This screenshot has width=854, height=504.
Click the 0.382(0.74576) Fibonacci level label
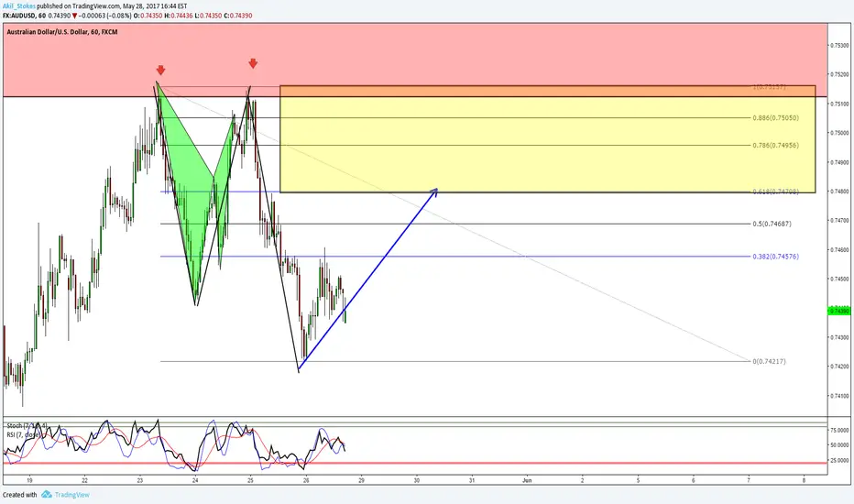[775, 256]
